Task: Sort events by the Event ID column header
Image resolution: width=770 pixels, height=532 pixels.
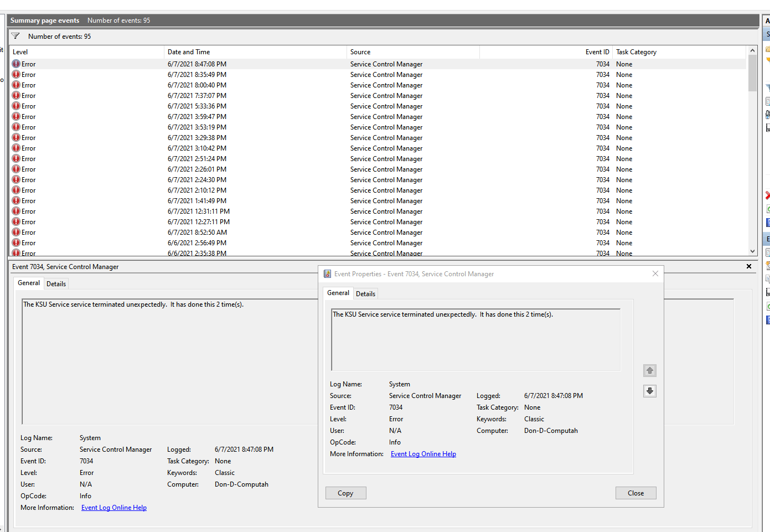Action: pos(546,52)
